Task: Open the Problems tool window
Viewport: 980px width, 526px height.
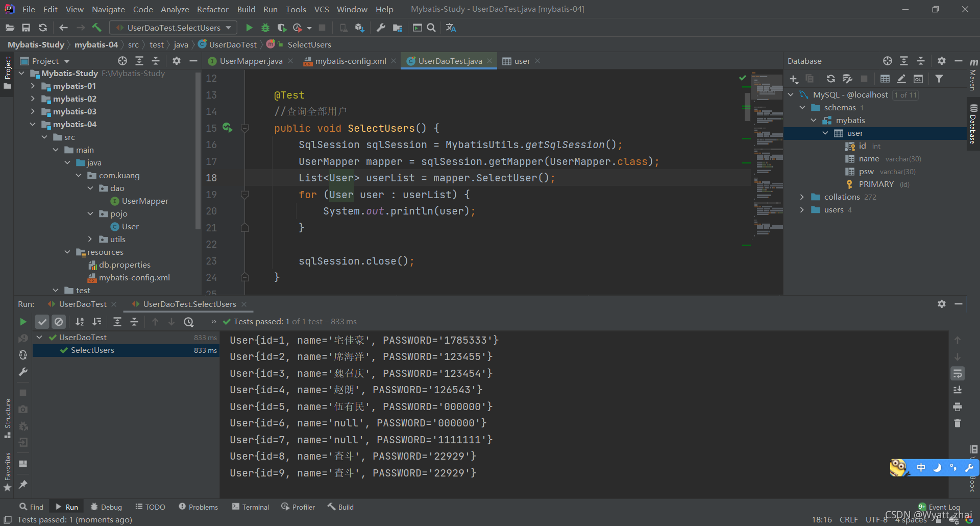Action: (x=199, y=507)
